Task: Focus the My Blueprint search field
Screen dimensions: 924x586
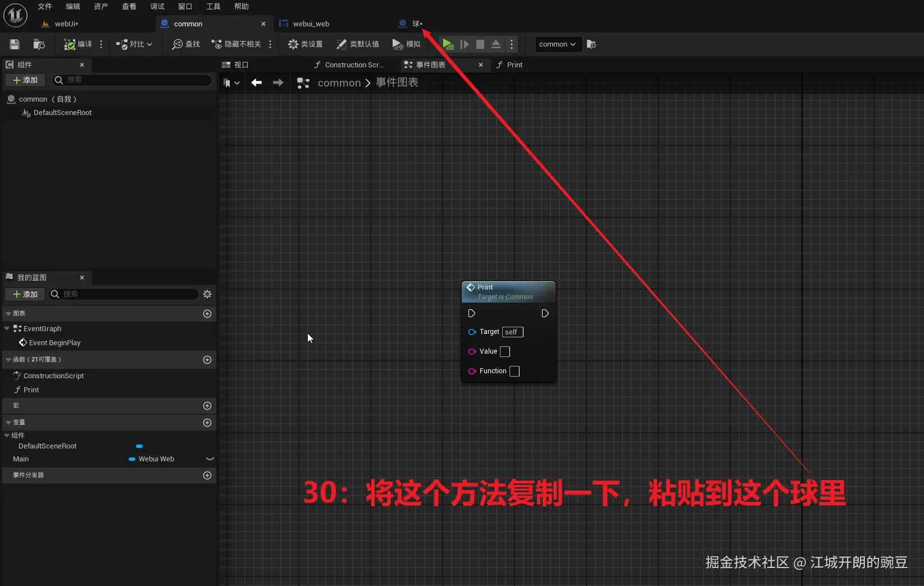Action: (x=124, y=294)
